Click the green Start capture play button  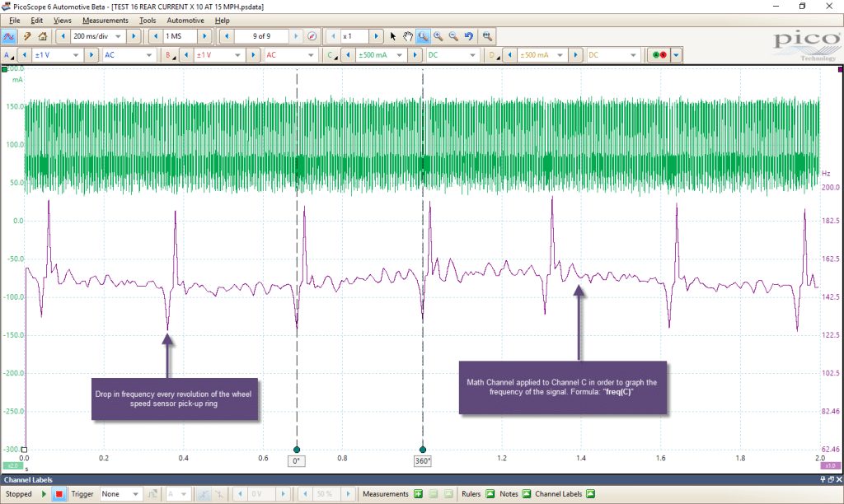(x=45, y=494)
